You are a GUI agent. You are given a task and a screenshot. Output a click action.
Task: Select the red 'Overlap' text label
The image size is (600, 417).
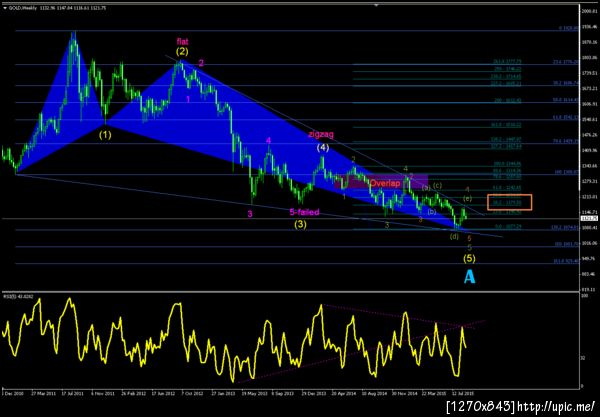385,183
